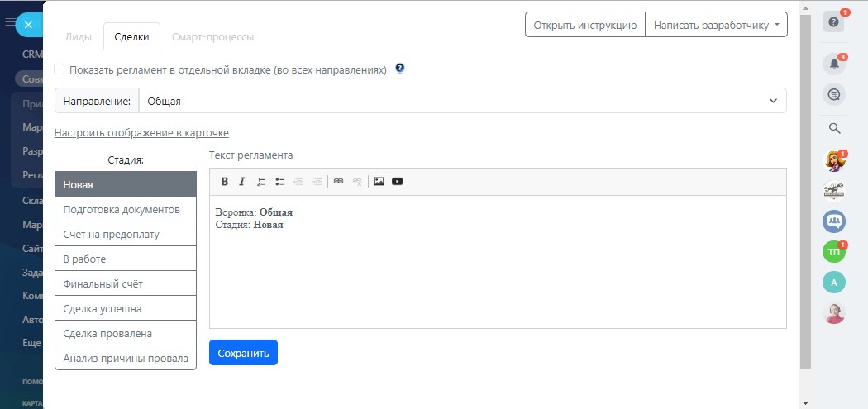868x409 pixels.
Task: Open notifications via the bell icon
Action: click(x=833, y=64)
